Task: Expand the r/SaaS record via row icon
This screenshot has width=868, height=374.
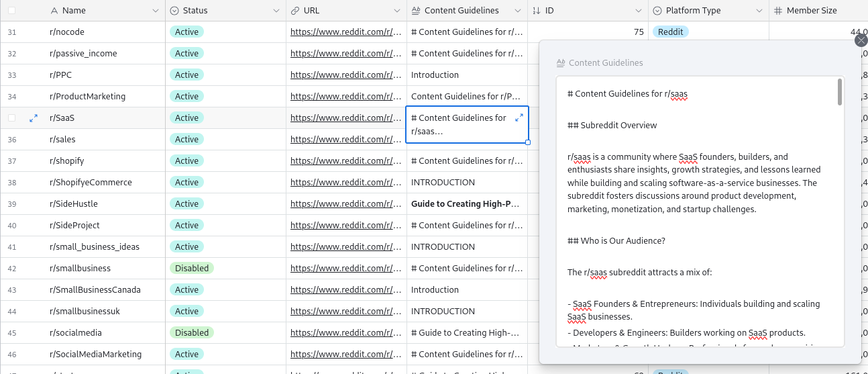Action: point(34,118)
